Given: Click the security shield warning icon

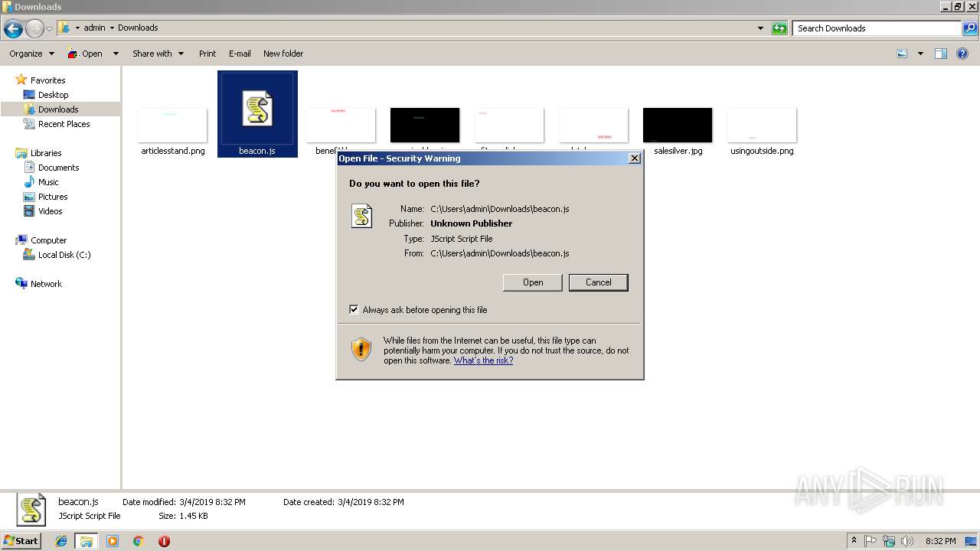Looking at the screenshot, I should click(x=361, y=350).
